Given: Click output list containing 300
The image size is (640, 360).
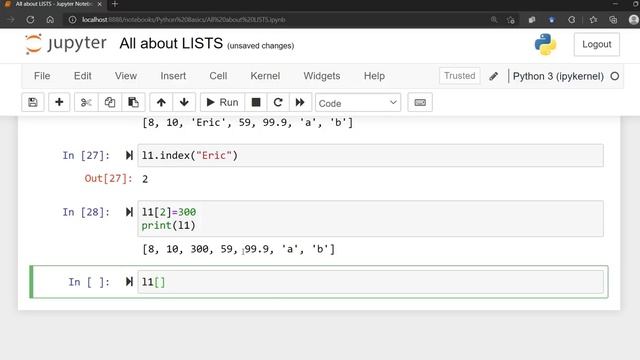Looking at the screenshot, I should point(238,249).
